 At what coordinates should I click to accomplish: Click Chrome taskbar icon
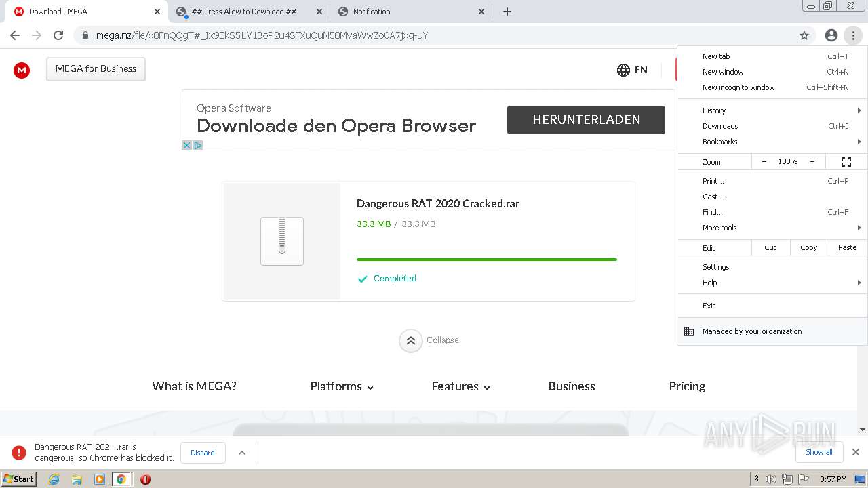point(121,479)
